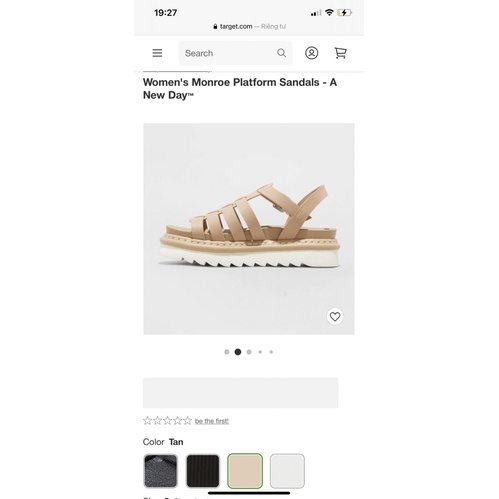Favorite the sandal with heart icon
Image resolution: width=499 pixels, height=499 pixels.
(x=335, y=316)
